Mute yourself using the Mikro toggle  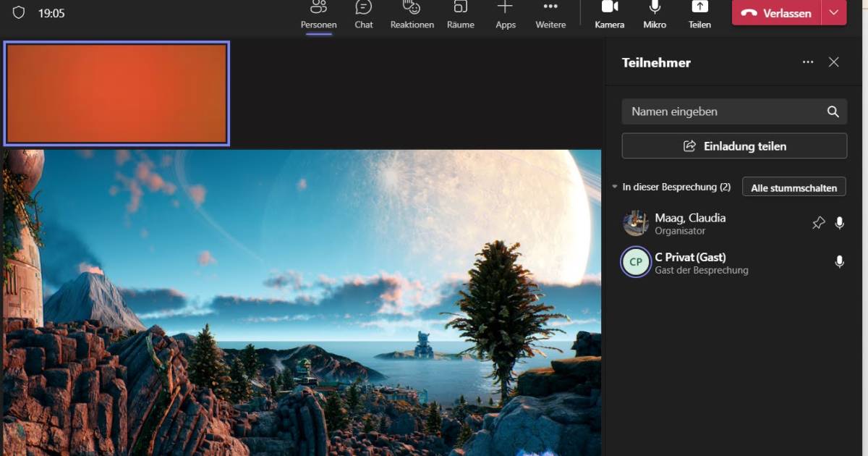click(x=654, y=13)
